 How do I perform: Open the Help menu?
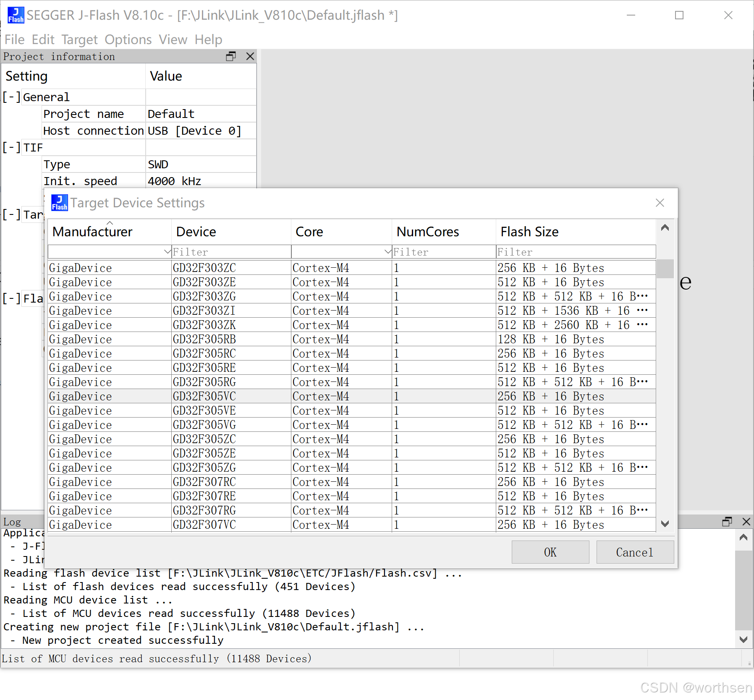click(x=208, y=39)
